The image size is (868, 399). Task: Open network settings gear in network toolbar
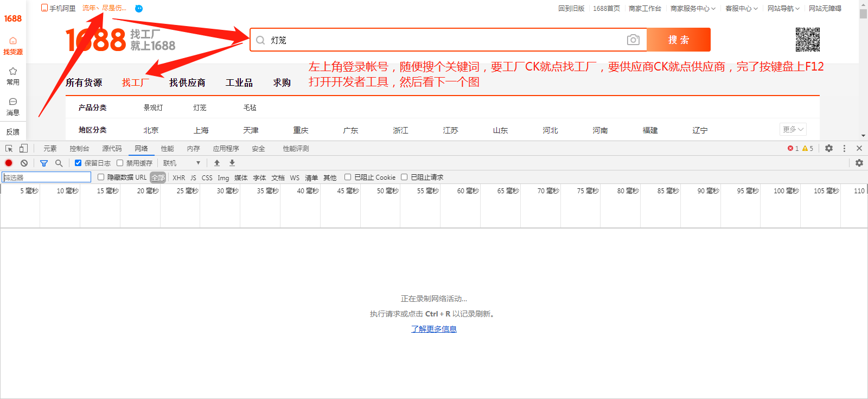coord(859,163)
